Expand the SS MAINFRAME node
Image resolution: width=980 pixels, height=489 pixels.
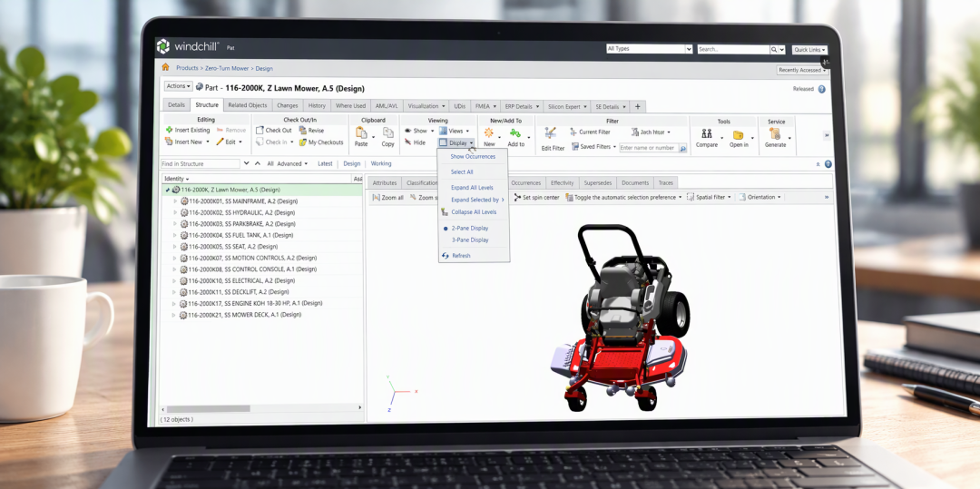tap(175, 201)
